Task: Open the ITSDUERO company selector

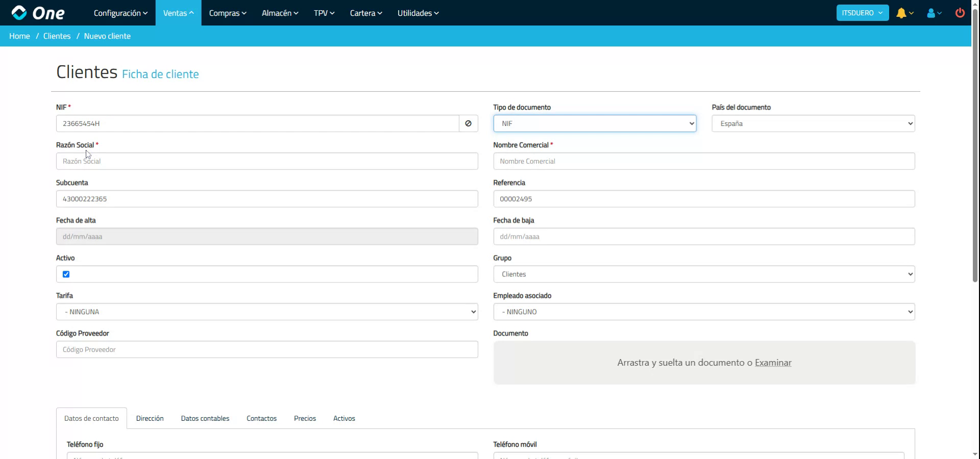Action: [862, 13]
